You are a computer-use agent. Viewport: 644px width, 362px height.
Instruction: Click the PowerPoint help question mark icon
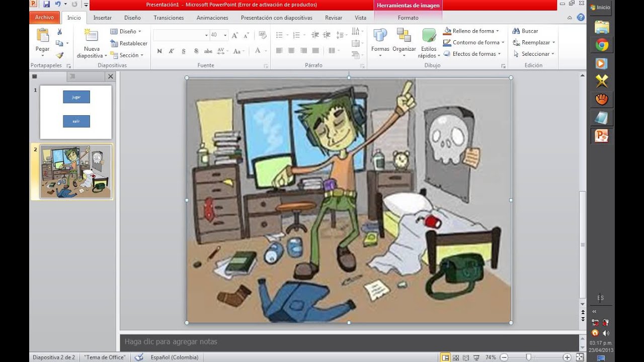tap(581, 17)
